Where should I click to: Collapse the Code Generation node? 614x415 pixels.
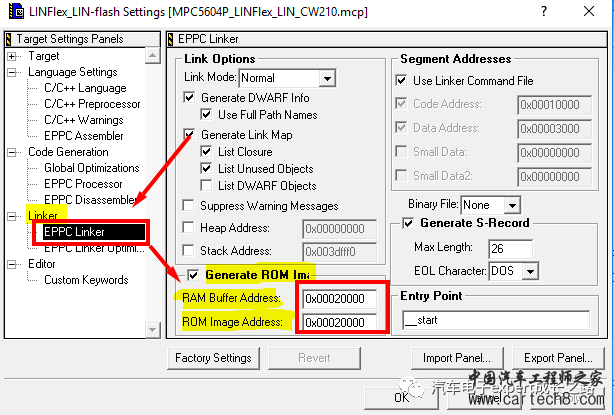(x=12, y=152)
